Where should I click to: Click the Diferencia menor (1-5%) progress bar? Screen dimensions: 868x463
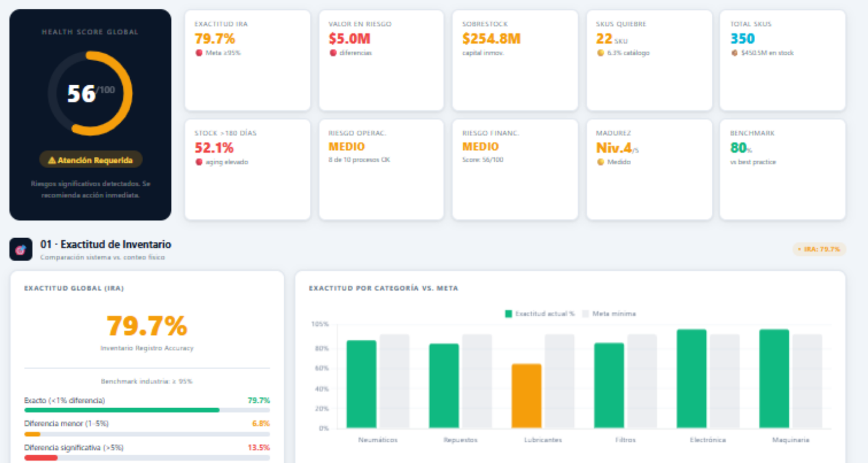pyautogui.click(x=147, y=434)
